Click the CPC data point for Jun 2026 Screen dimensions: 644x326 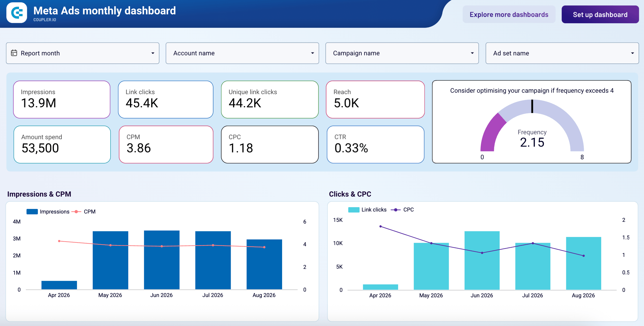click(x=482, y=253)
